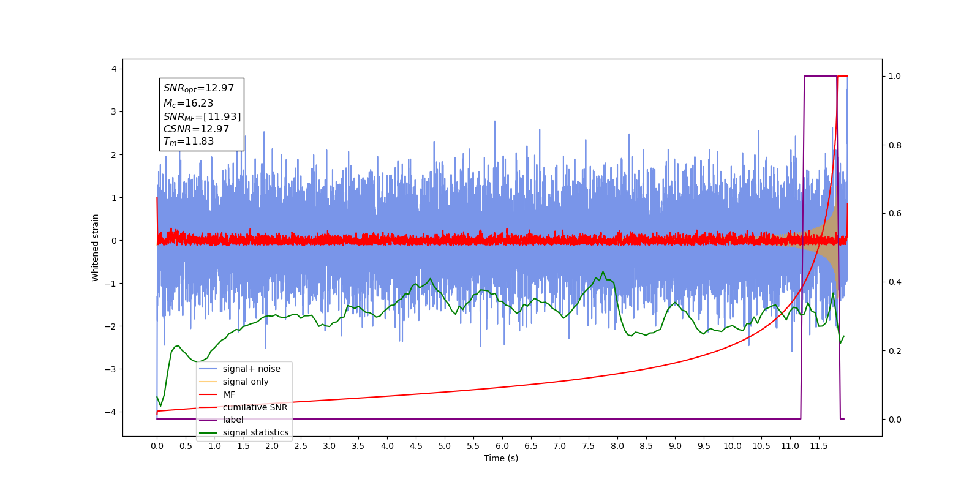Click the CSNR=12.97 annotation text
This screenshot has height=490, width=980.
[x=196, y=129]
